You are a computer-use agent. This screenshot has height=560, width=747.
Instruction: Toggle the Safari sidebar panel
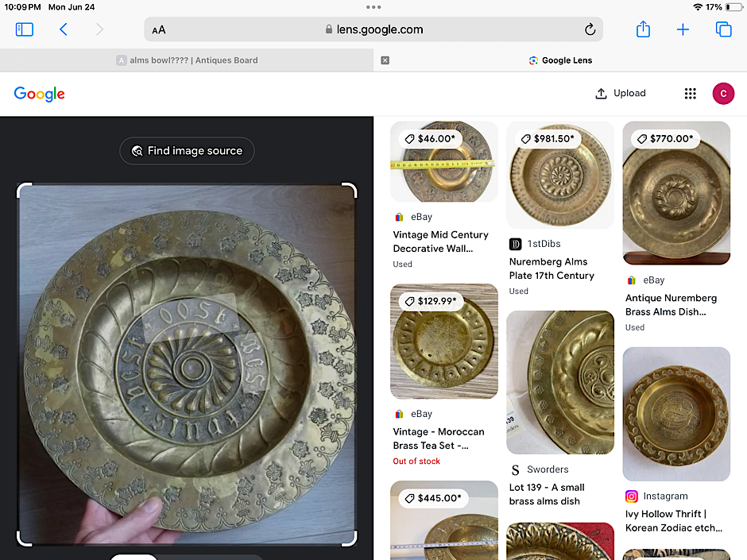25,29
